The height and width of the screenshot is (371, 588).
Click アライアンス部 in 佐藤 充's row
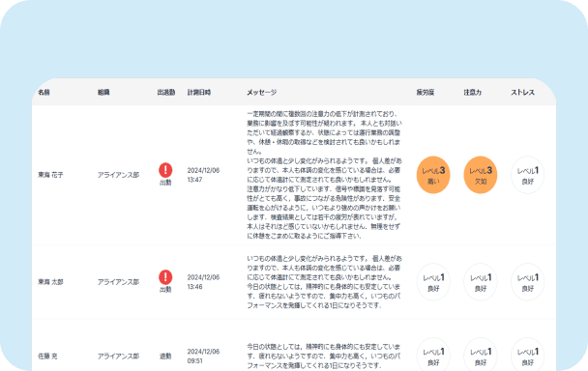119,357
